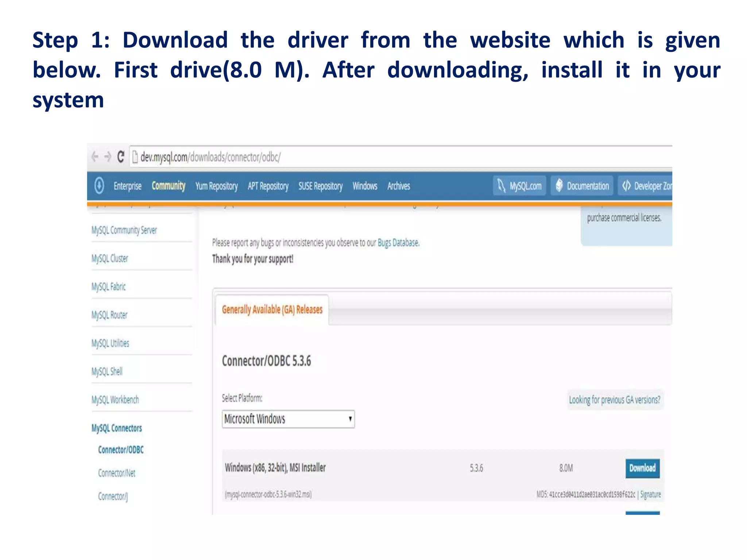The image size is (747, 560).
Task: Click the Signature link
Action: (x=650, y=494)
